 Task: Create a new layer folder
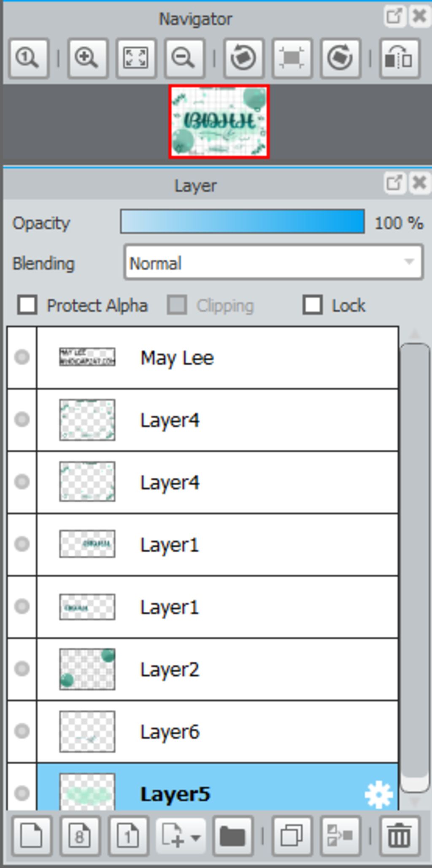click(232, 836)
